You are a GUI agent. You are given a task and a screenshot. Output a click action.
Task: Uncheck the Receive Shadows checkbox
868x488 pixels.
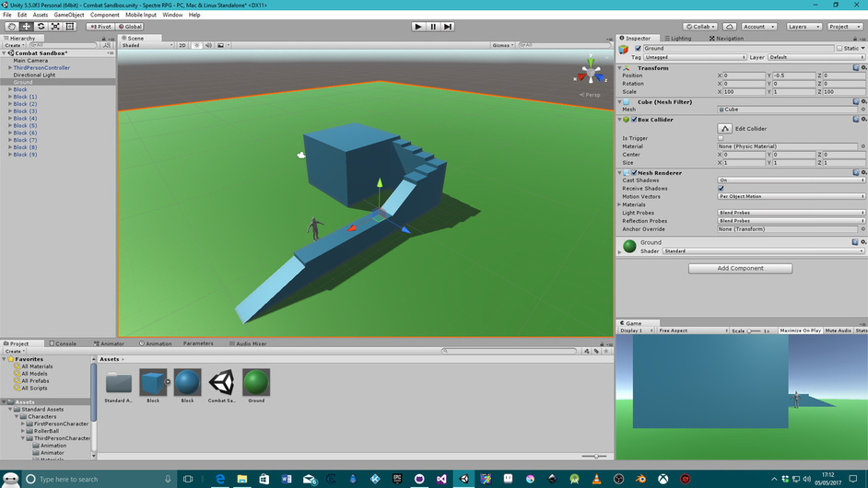(x=721, y=189)
